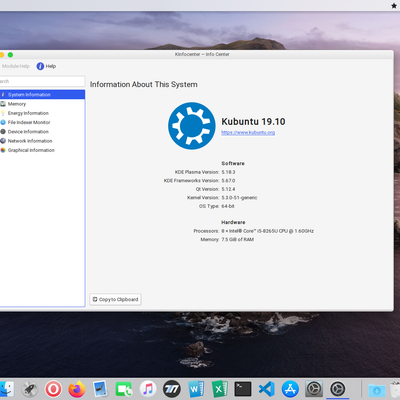Click the Kubuntu 19.10 title text

(x=253, y=122)
